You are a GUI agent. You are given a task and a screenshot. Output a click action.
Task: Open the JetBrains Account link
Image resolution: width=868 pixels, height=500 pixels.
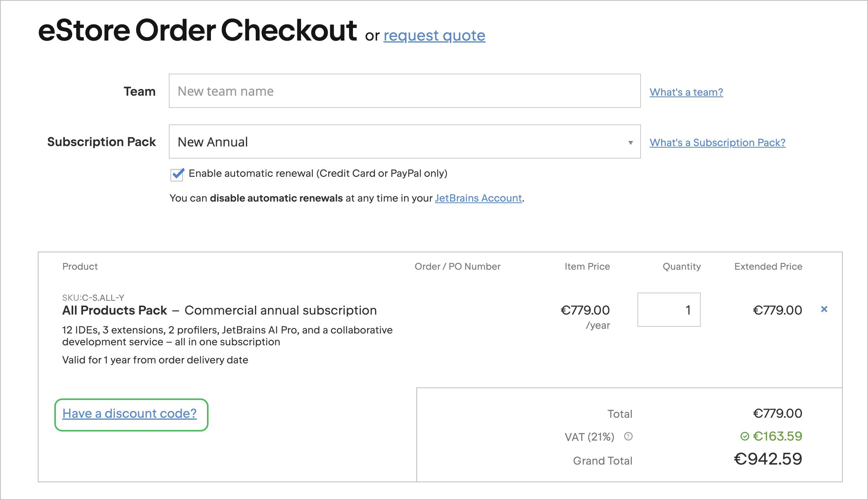coord(478,198)
